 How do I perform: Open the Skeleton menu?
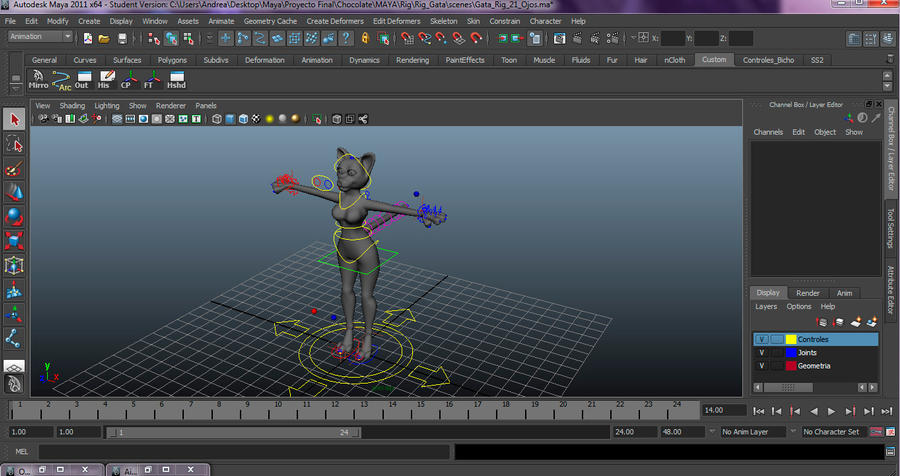click(x=444, y=21)
